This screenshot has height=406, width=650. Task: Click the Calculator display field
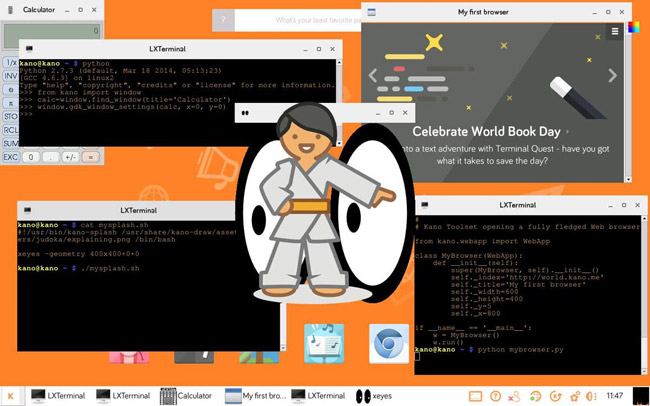pos(52,36)
